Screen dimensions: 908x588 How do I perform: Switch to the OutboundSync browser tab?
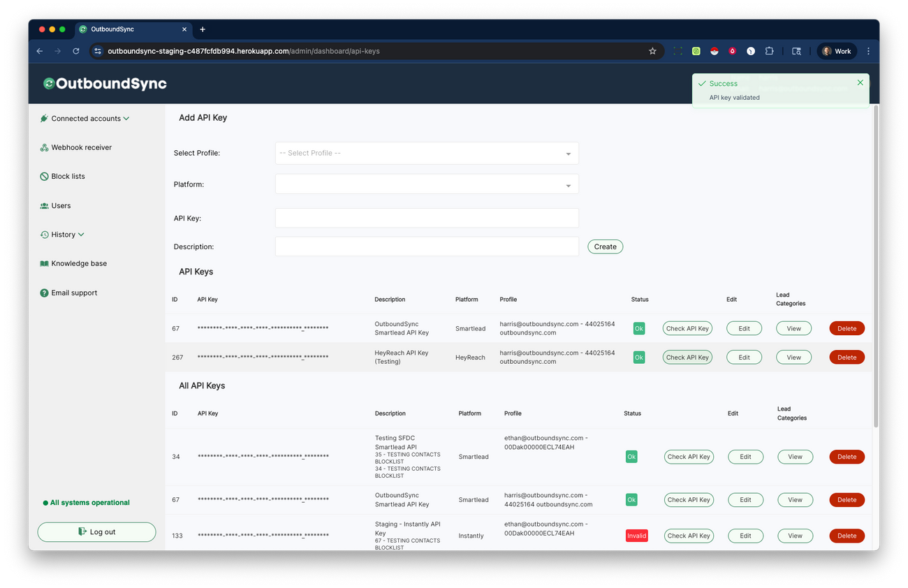126,29
